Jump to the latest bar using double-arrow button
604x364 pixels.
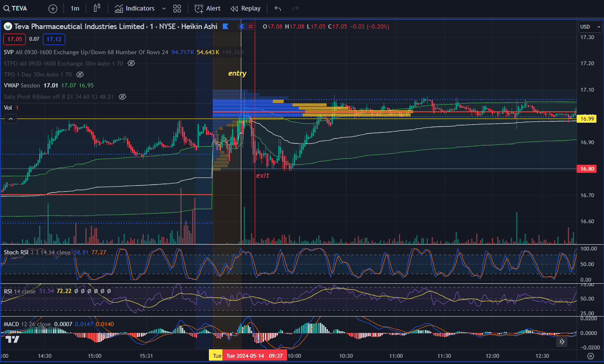point(562,342)
